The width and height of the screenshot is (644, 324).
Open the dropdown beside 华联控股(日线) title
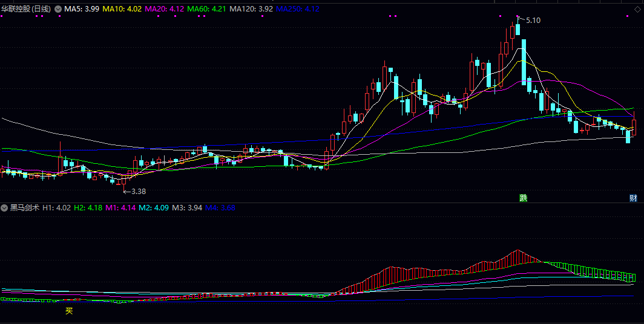coord(58,9)
